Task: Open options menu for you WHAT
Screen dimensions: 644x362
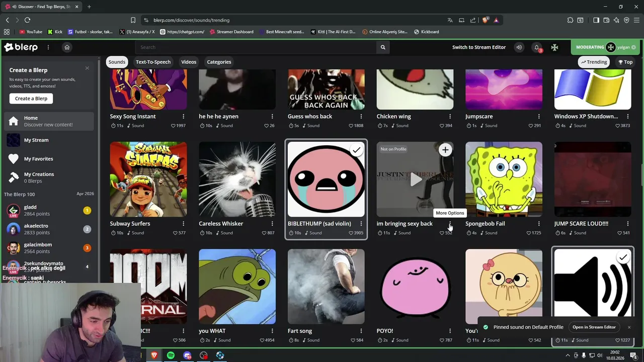Action: pyautogui.click(x=272, y=331)
